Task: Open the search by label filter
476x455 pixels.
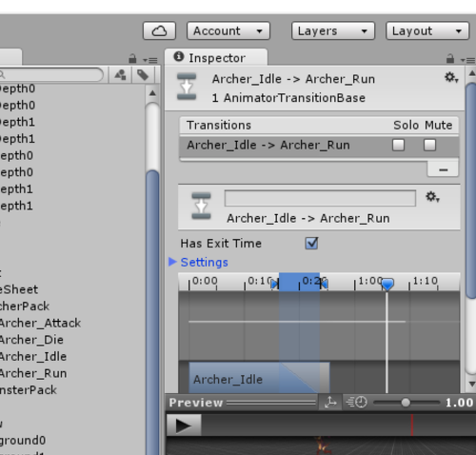Action: pyautogui.click(x=143, y=75)
